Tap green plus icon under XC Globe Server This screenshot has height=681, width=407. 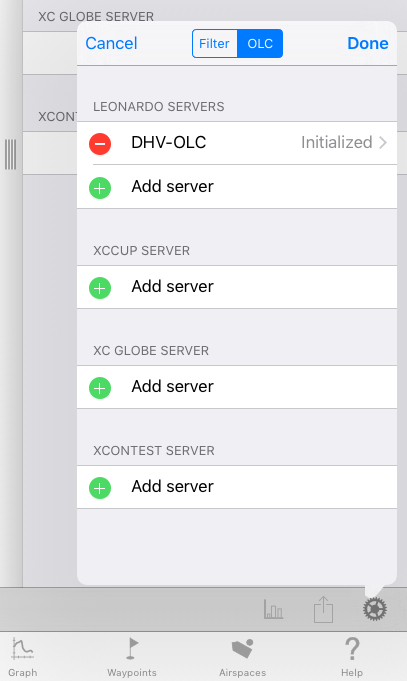[100, 387]
